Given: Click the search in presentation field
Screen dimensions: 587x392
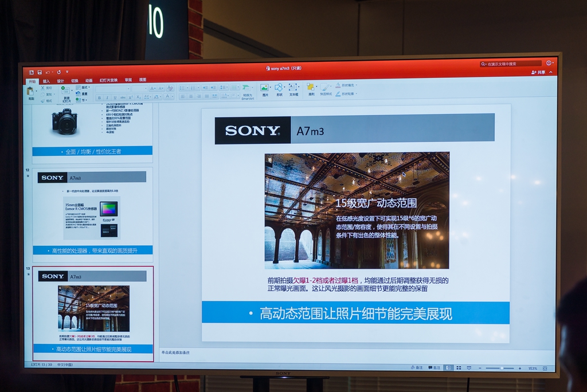Looking at the screenshot, I should point(511,64).
